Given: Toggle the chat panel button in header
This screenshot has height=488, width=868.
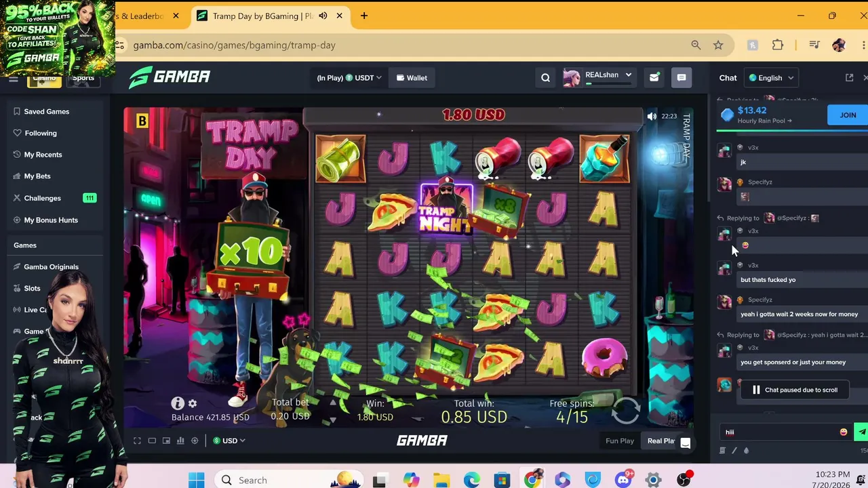Looking at the screenshot, I should pyautogui.click(x=682, y=78).
